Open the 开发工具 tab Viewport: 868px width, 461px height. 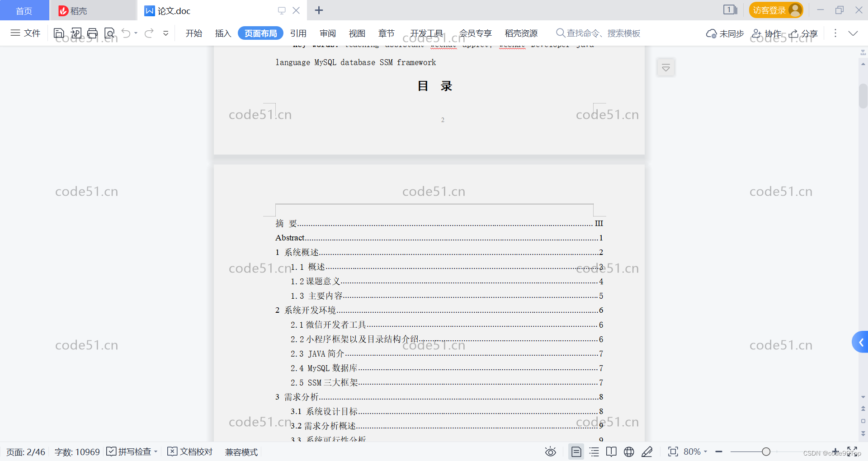click(x=427, y=33)
